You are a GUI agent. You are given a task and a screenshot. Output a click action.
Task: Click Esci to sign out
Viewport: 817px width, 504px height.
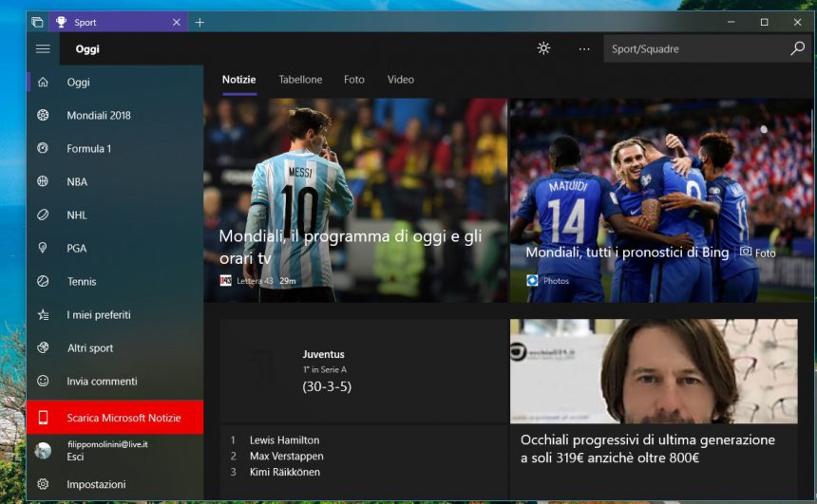[x=75, y=457]
